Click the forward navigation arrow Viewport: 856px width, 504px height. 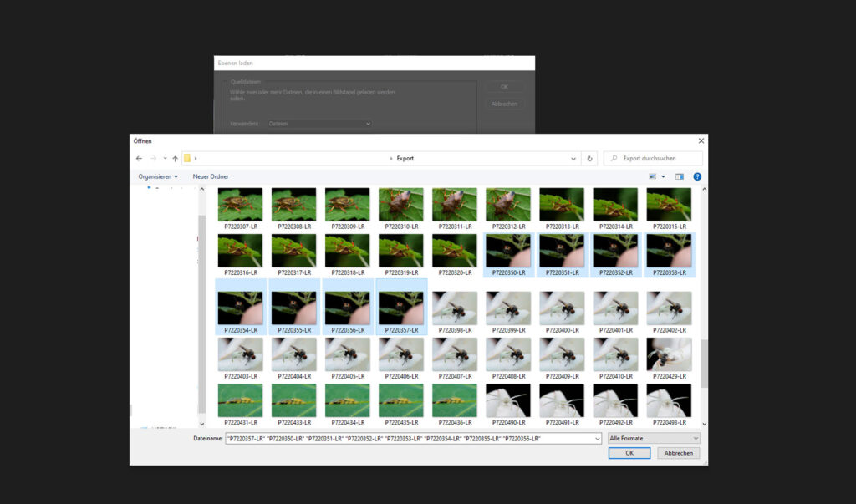coord(153,158)
